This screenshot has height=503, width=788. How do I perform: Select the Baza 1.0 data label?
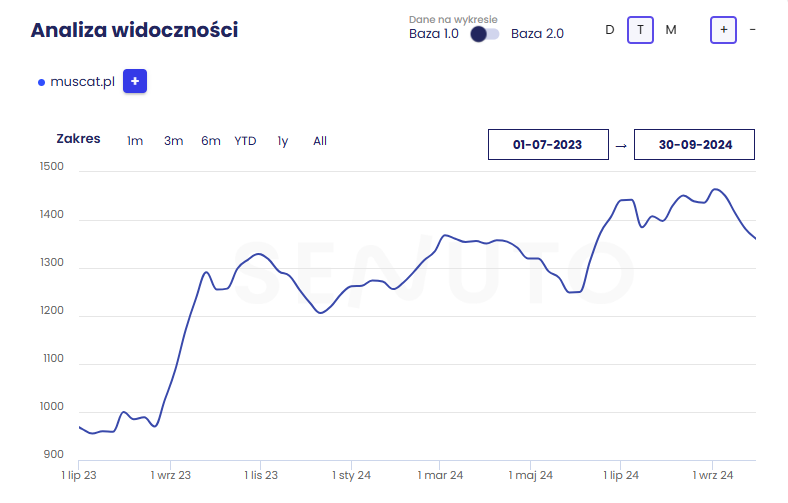click(435, 34)
